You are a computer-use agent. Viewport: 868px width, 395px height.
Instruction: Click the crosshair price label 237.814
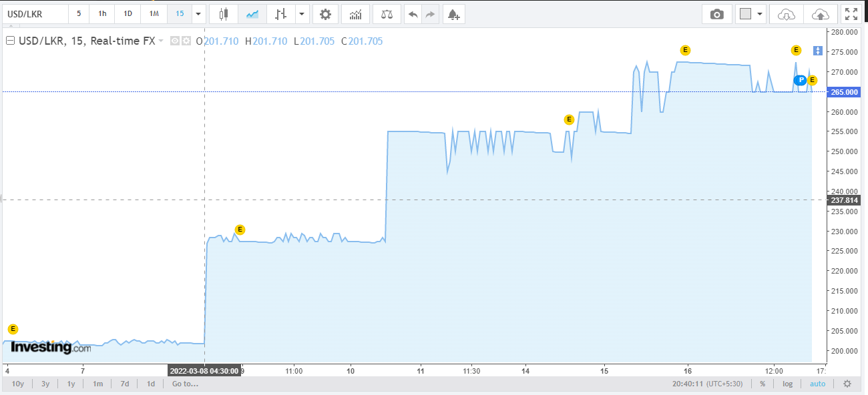tap(843, 200)
